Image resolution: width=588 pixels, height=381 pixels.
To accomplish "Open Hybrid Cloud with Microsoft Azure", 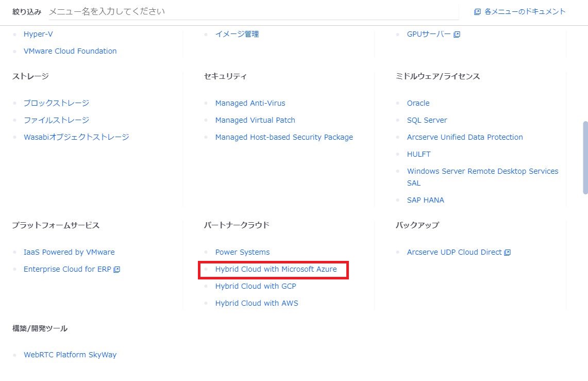I will 276,269.
